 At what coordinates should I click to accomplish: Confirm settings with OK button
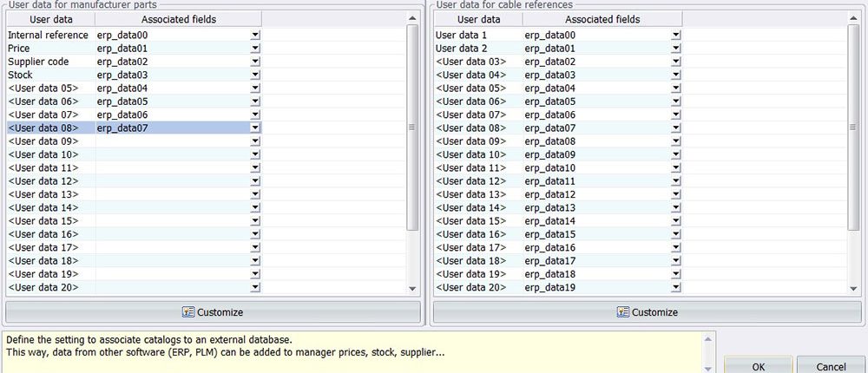[x=759, y=366]
